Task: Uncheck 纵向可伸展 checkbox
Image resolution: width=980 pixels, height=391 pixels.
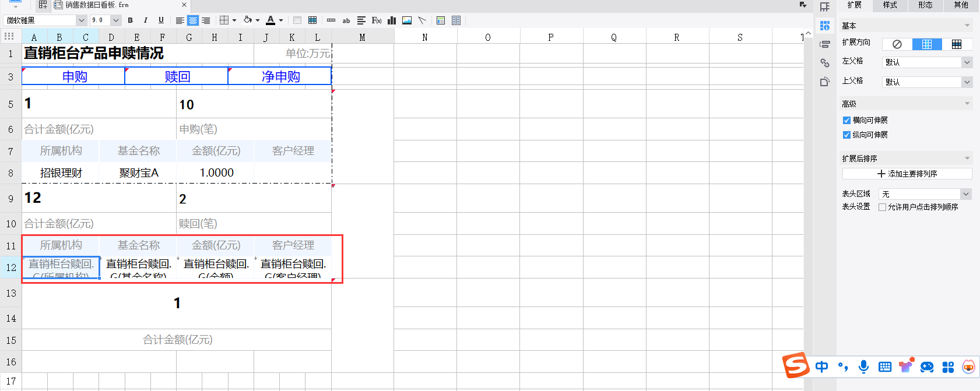Action: (x=846, y=135)
